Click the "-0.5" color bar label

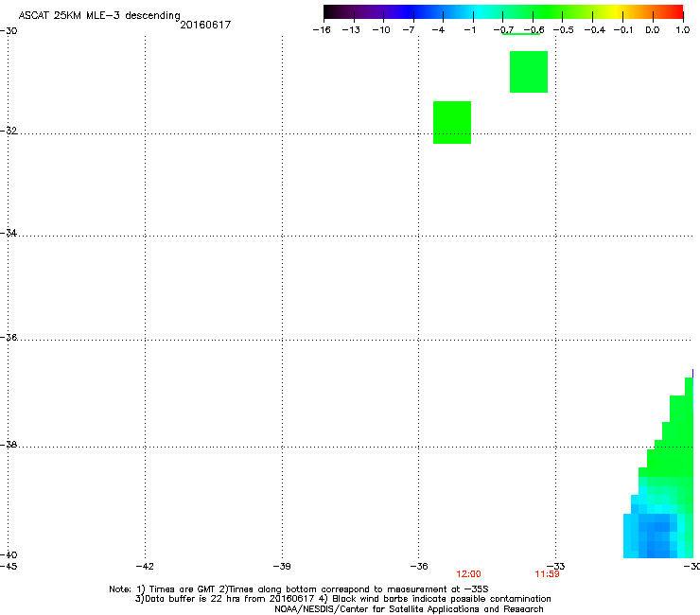(564, 30)
